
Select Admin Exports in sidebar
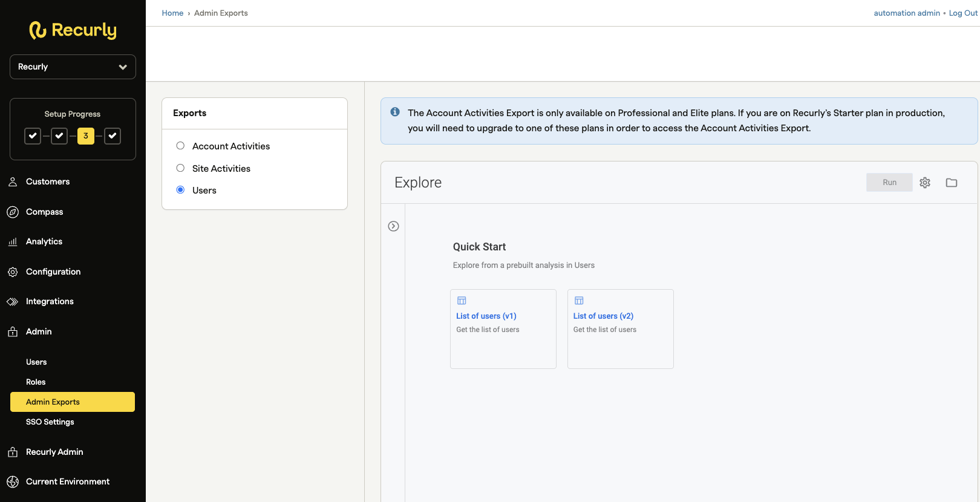73,402
